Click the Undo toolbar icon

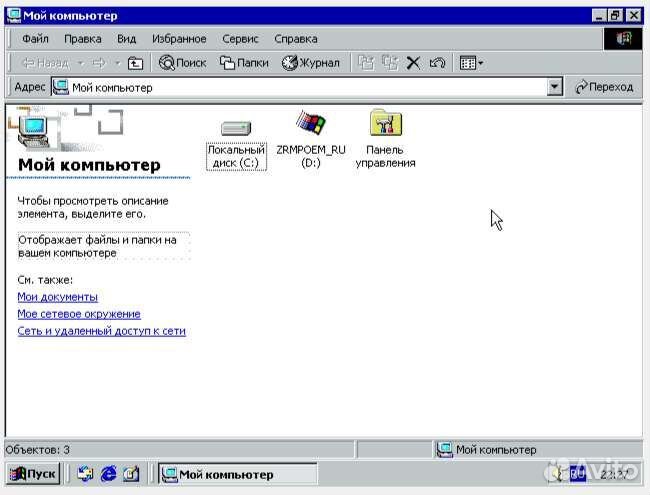(437, 63)
